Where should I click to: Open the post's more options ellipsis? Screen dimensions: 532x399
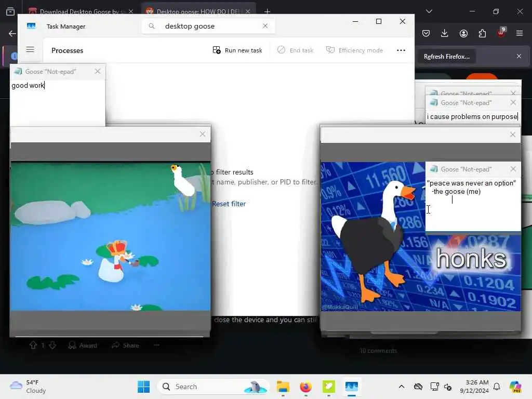156,345
